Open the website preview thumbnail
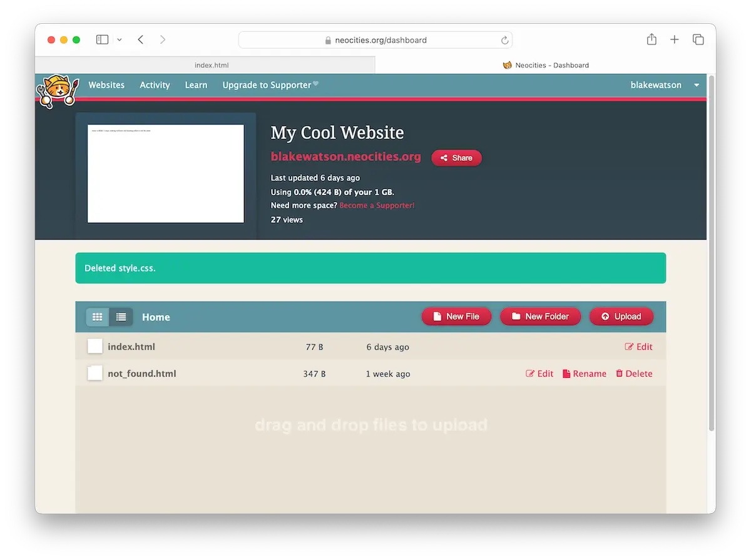Image resolution: width=751 pixels, height=560 pixels. 165,173
